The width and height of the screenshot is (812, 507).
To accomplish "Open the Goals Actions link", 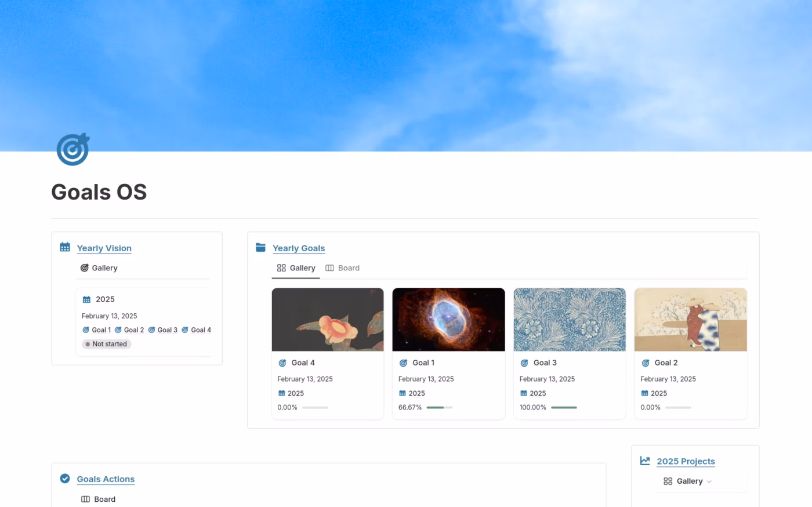I will (106, 479).
